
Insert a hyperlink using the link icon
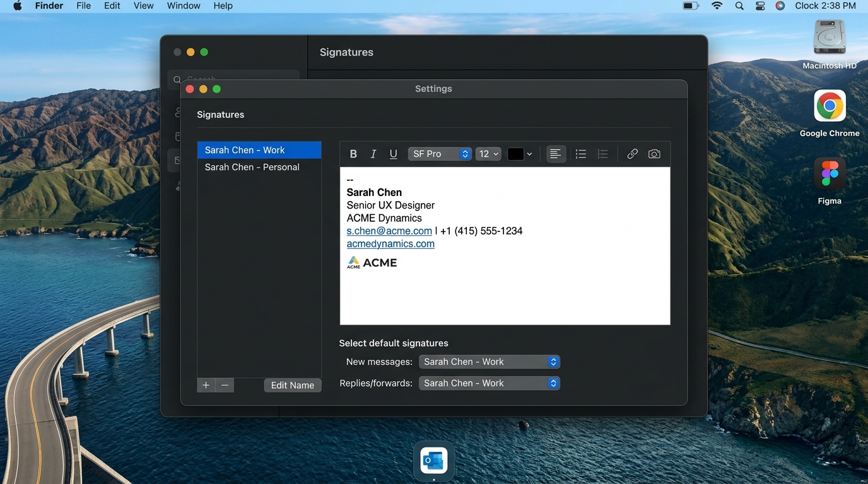click(x=632, y=154)
